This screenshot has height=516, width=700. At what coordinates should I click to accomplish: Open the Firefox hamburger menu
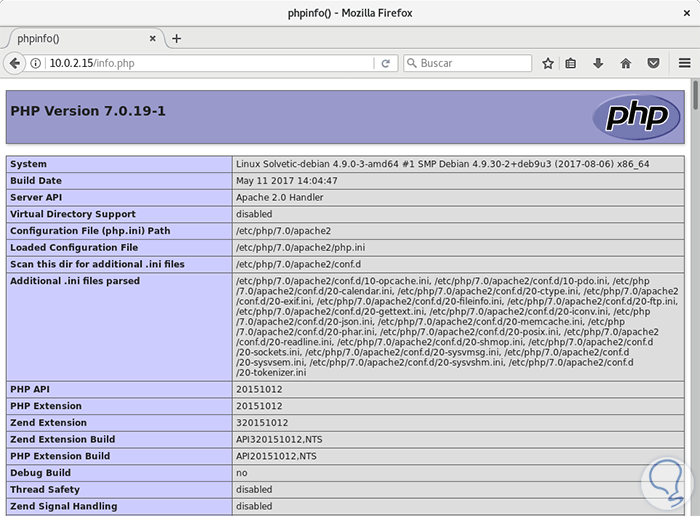[x=684, y=63]
